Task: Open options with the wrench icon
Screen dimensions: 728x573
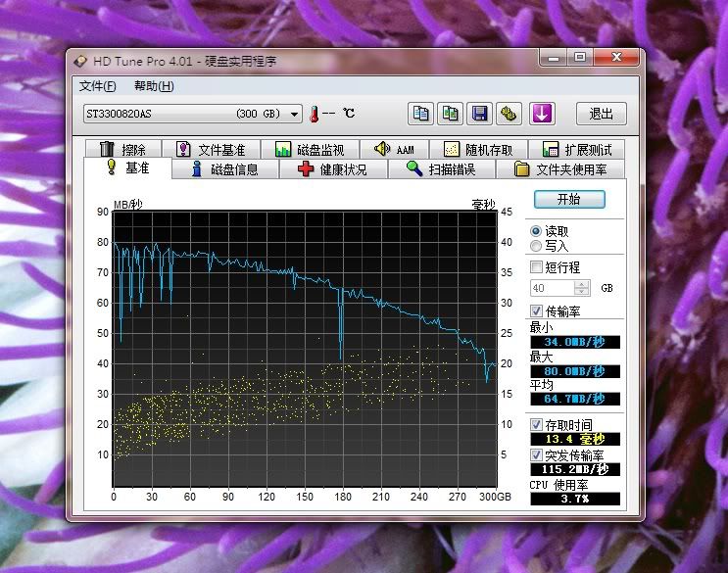Action: click(509, 114)
